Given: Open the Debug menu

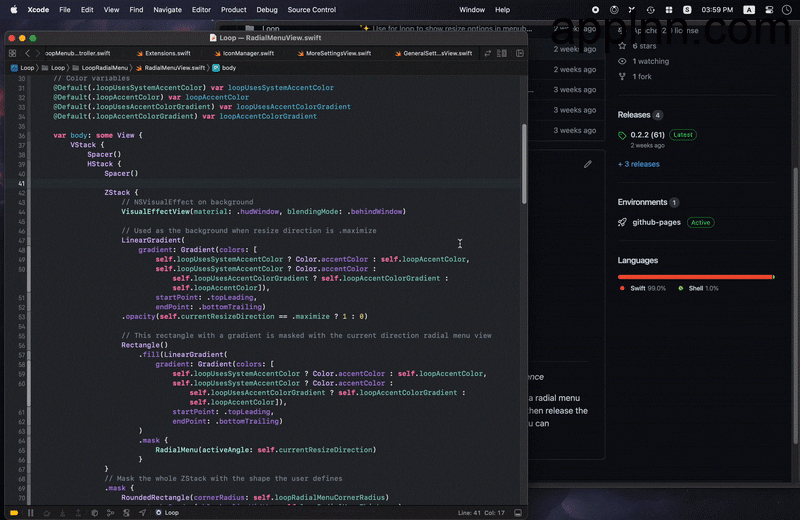Looking at the screenshot, I should click(x=267, y=10).
